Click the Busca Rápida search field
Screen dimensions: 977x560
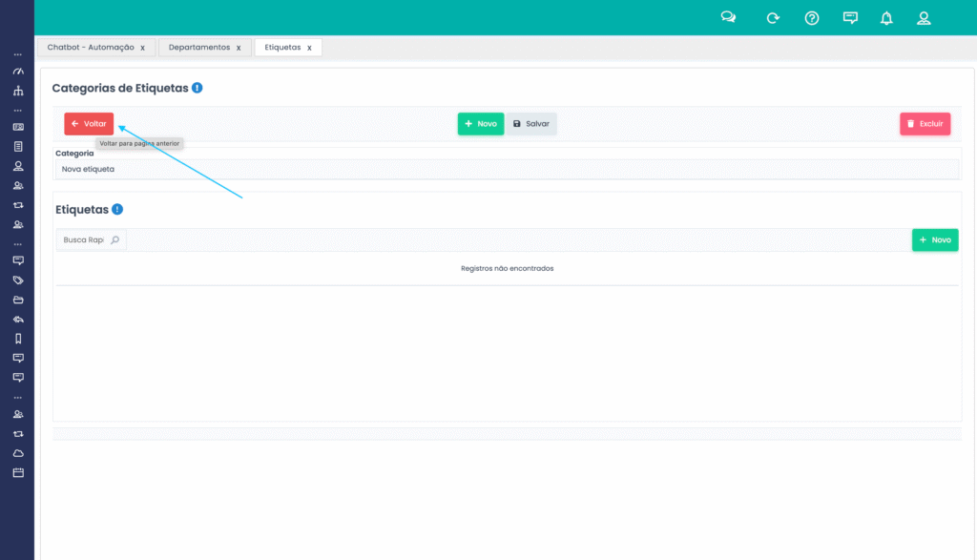click(83, 240)
